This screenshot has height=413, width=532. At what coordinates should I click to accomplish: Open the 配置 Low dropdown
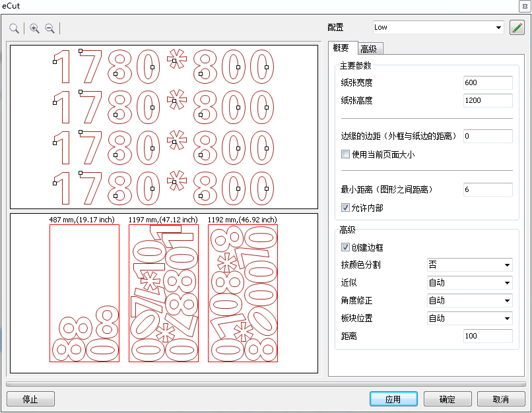[438, 27]
